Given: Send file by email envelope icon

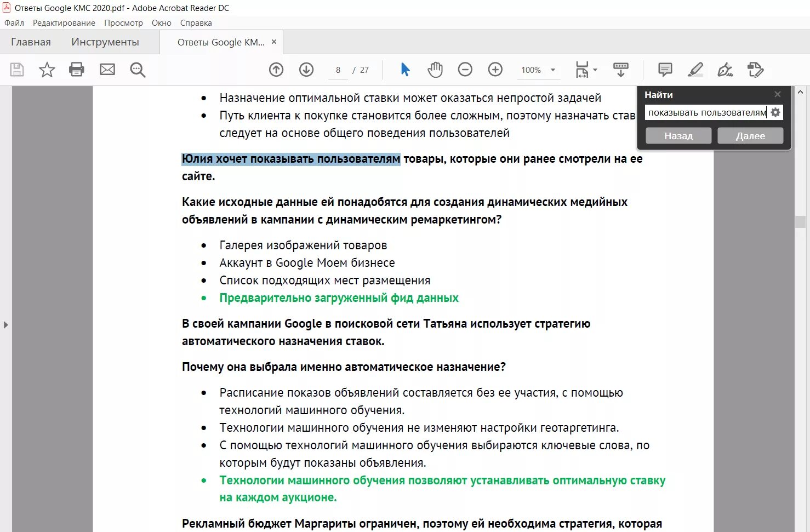Looking at the screenshot, I should 107,70.
